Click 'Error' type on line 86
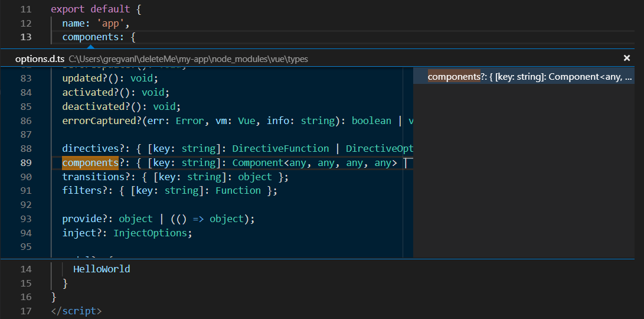644x319 pixels. tap(189, 121)
